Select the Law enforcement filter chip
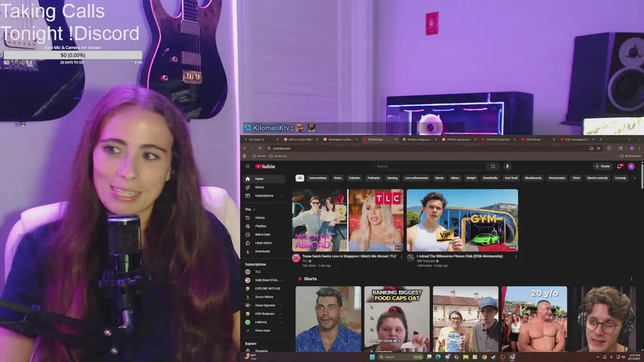The height and width of the screenshot is (362, 644). click(417, 178)
